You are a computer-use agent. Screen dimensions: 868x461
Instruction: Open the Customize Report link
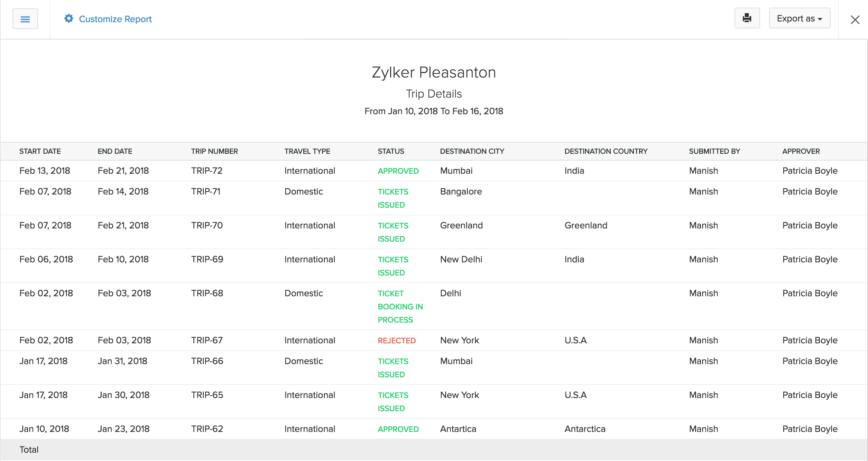pyautogui.click(x=115, y=19)
